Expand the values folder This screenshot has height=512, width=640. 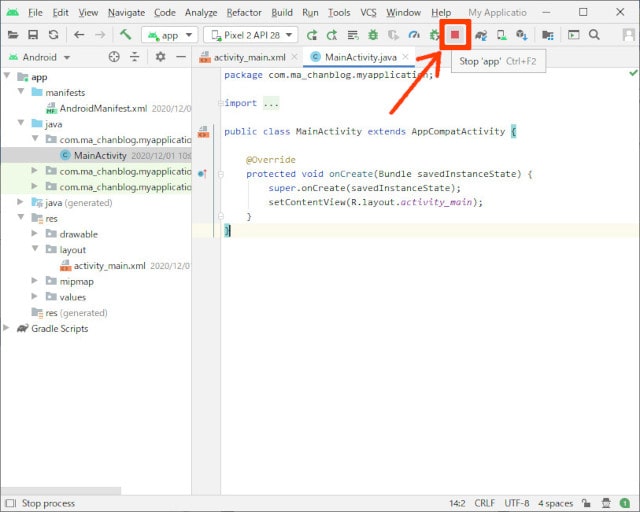(35, 296)
